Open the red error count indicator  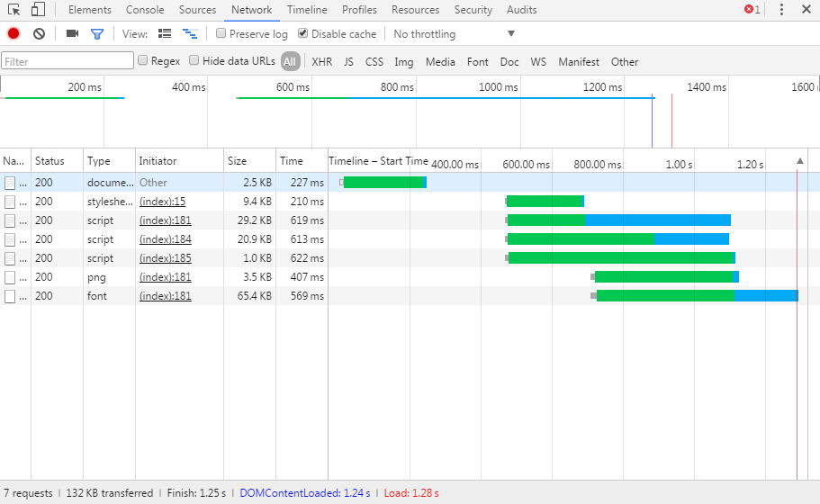click(x=752, y=9)
